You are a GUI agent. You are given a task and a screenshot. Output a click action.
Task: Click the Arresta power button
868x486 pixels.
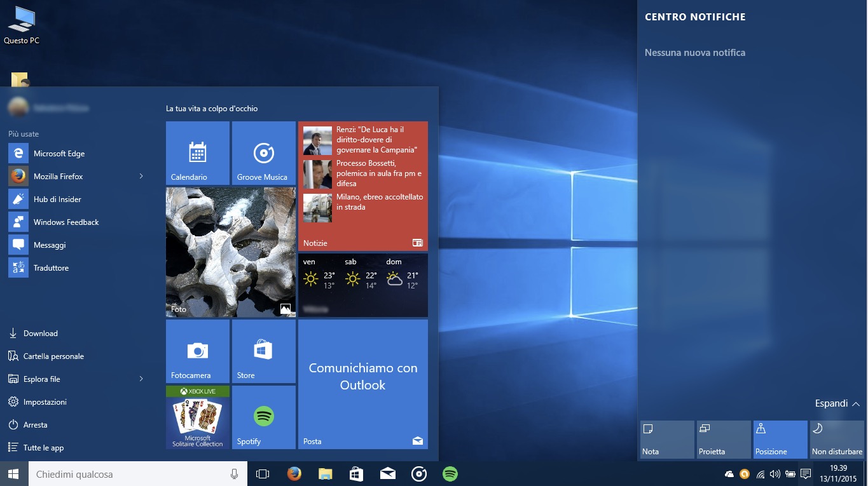click(35, 425)
